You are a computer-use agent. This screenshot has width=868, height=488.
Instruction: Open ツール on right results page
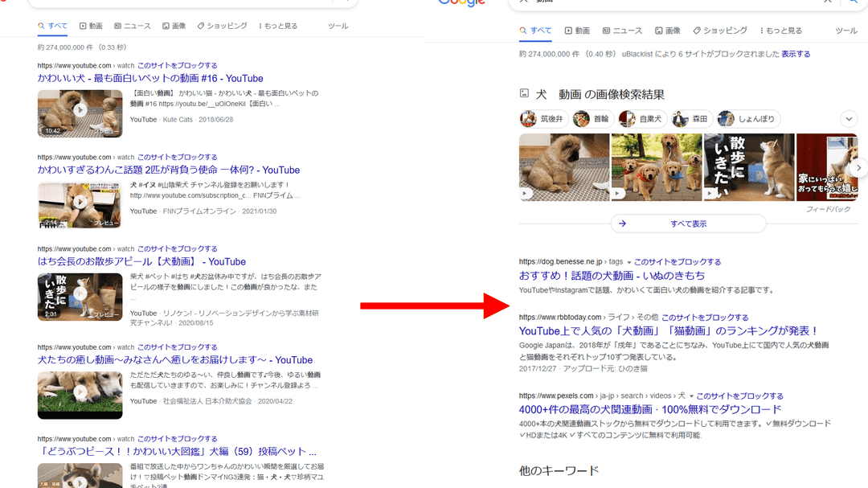845,31
